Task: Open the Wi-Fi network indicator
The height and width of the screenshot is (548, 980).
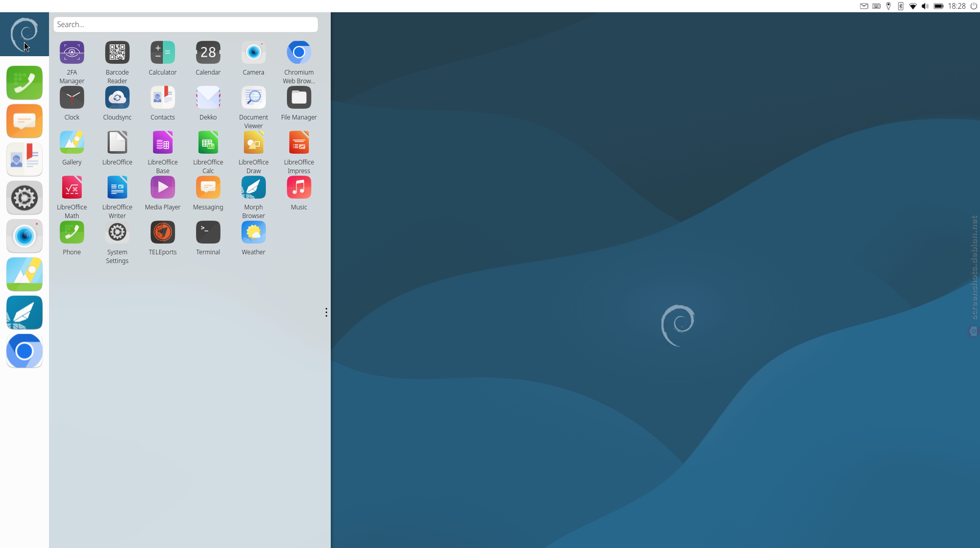Action: (x=913, y=6)
